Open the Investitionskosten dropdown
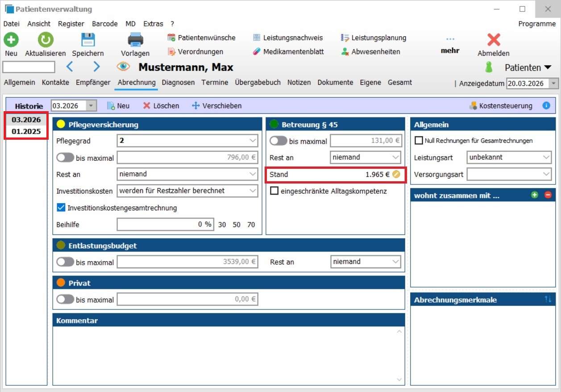This screenshot has width=561, height=392. pyautogui.click(x=252, y=191)
